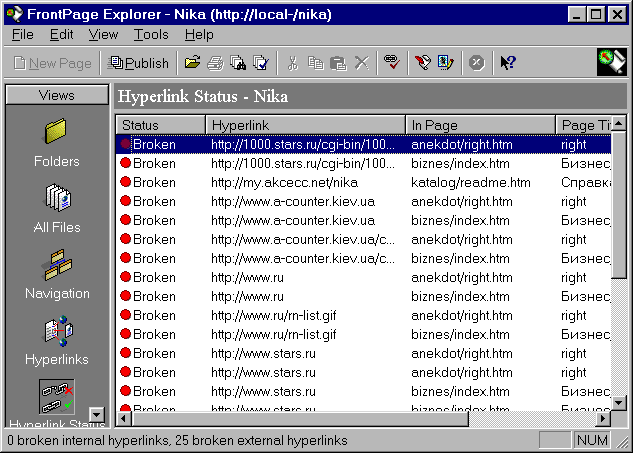Screen dimensions: 633x453
Task: Click the Paste clipboard icon
Action: click(x=338, y=63)
